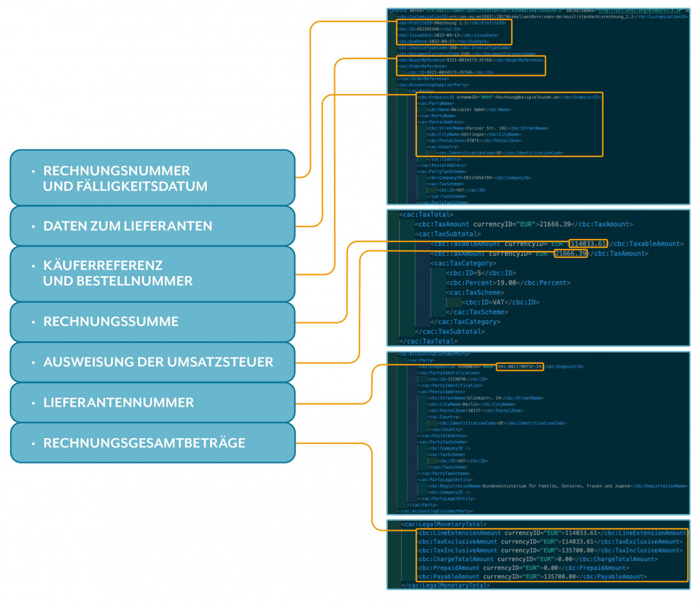Select the PrepaidAmount 0.00 line
Screen dimensions: 700x604
523,568
